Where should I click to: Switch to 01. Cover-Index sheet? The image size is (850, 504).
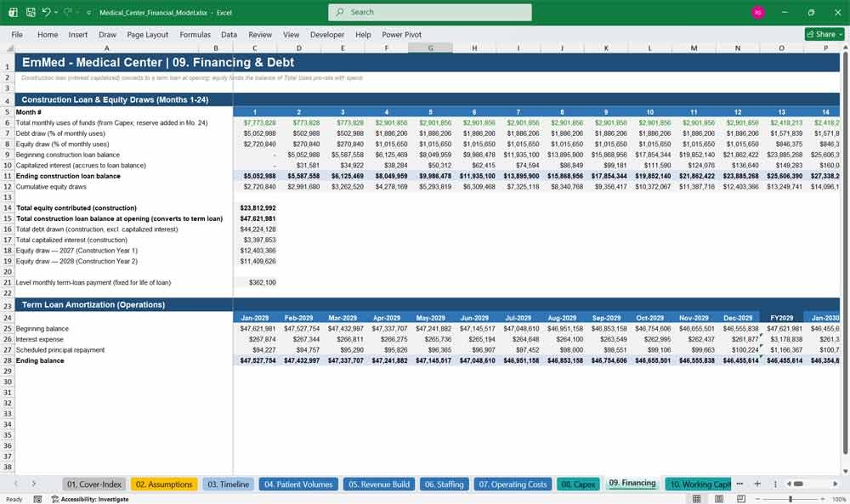tap(94, 484)
